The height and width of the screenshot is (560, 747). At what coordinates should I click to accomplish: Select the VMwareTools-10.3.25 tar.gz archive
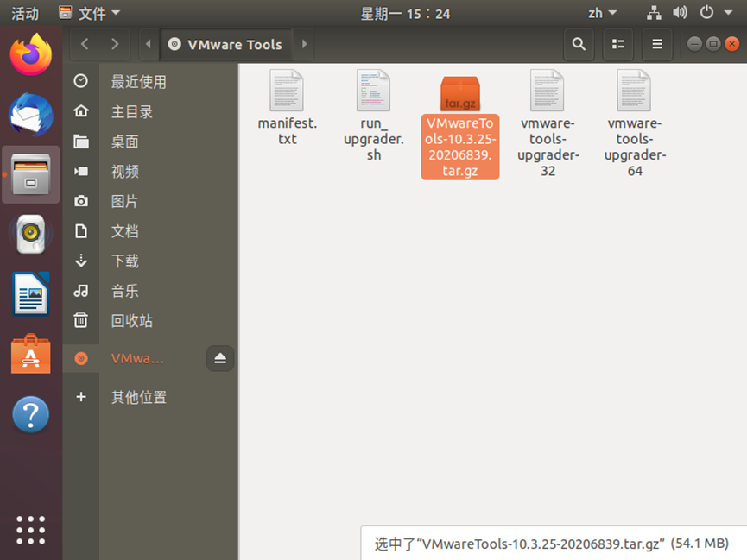tap(460, 127)
